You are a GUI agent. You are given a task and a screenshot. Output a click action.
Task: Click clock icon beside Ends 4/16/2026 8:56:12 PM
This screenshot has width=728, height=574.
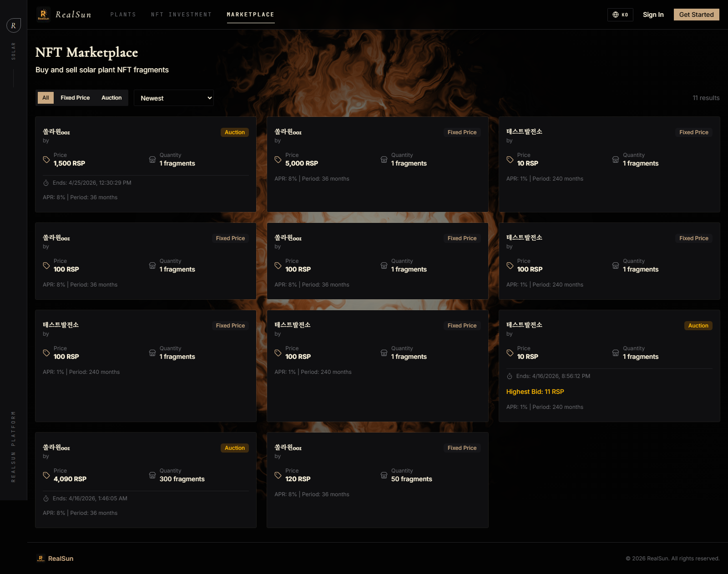pos(510,376)
